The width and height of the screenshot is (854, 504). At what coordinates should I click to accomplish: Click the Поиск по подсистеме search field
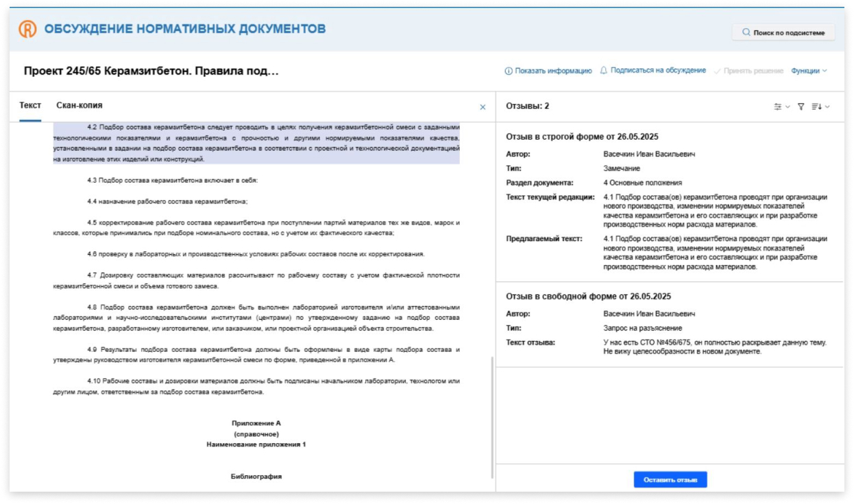(x=783, y=32)
